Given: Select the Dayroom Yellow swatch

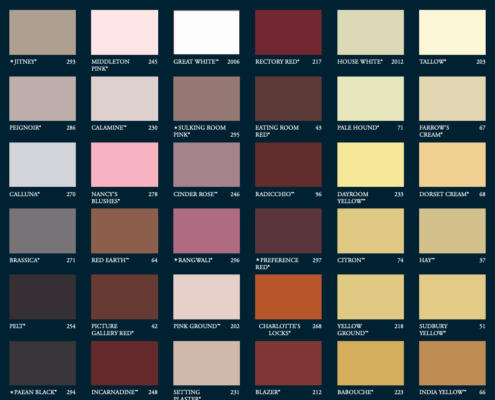Looking at the screenshot, I should (370, 165).
